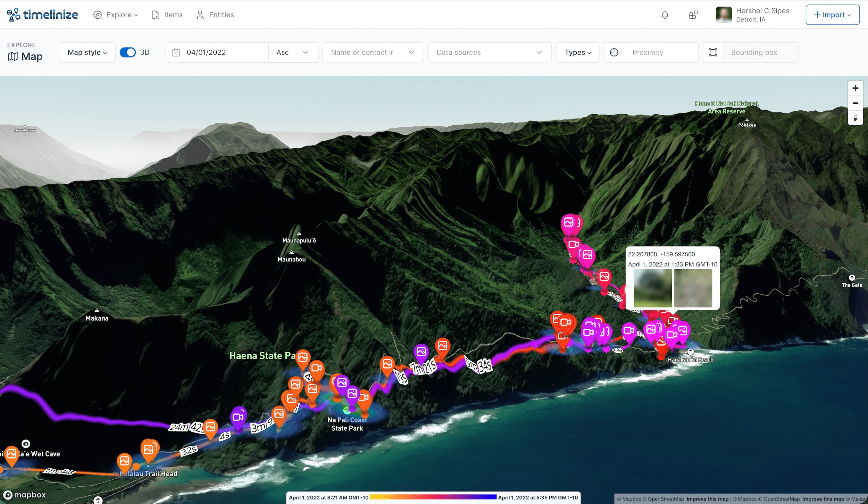Open the Types filter dropdown

(x=577, y=52)
